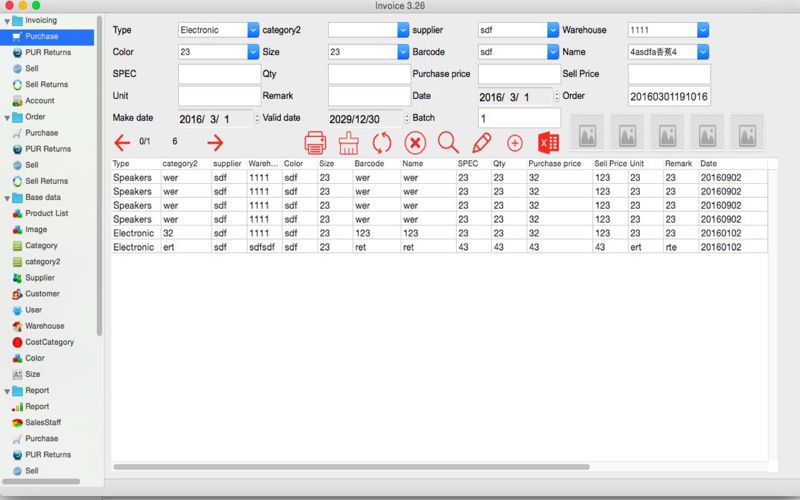Click the table horizontal scrollbar
The height and width of the screenshot is (500, 800).
pyautogui.click(x=351, y=467)
